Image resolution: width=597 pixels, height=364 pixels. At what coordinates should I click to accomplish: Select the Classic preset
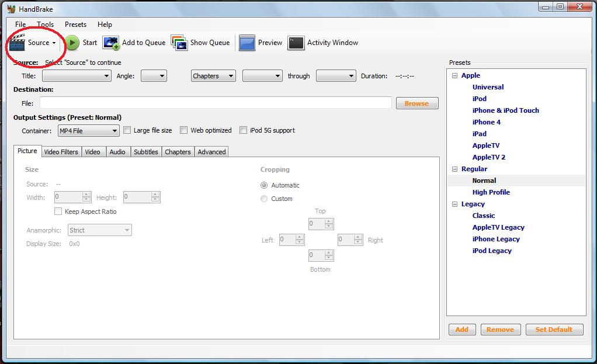click(484, 216)
